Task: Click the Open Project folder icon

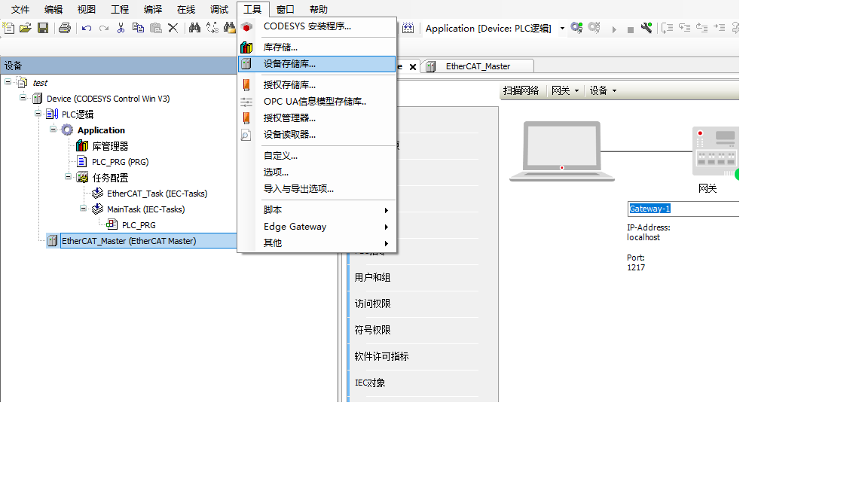Action: (x=26, y=28)
